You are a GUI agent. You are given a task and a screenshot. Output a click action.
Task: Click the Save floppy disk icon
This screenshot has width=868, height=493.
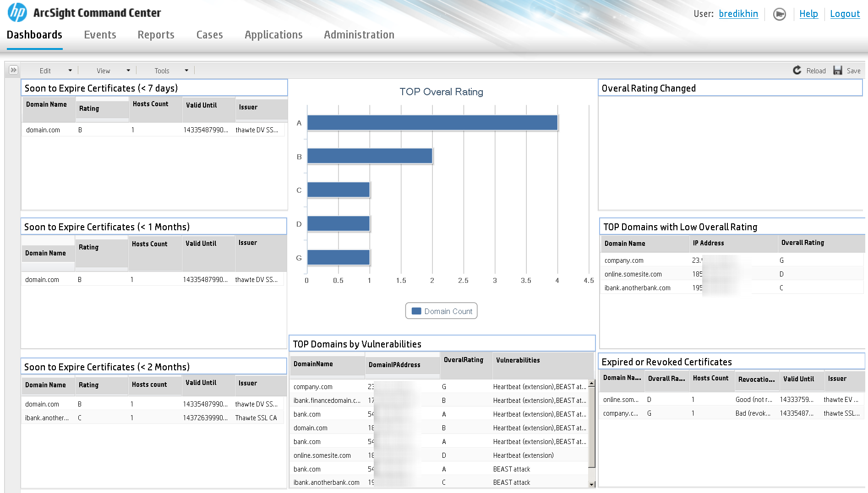click(x=838, y=70)
